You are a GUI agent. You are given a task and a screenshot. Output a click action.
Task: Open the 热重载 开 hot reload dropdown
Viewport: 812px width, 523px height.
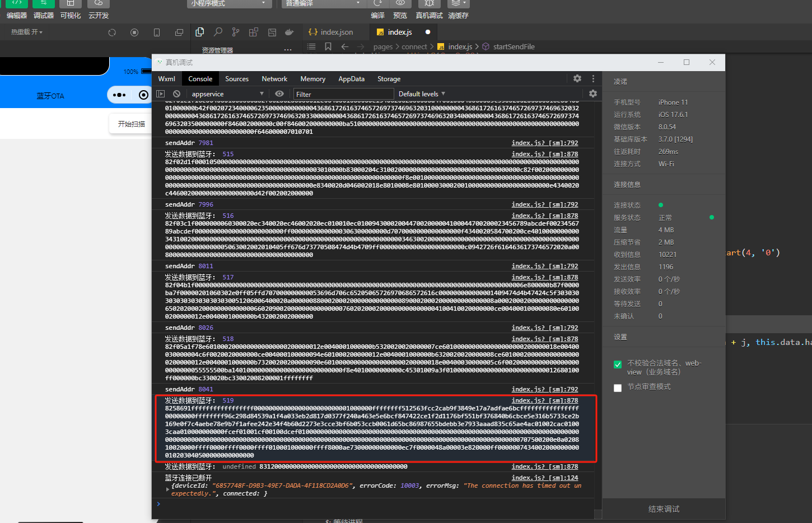pos(26,32)
